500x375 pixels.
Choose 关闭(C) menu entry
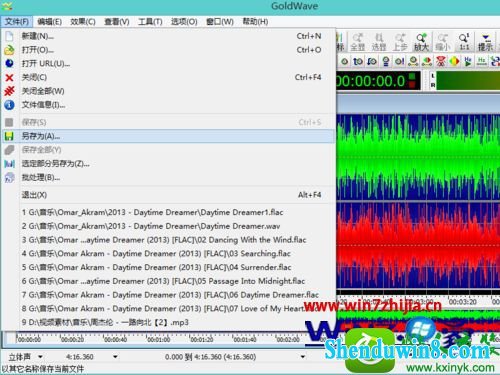point(168,77)
